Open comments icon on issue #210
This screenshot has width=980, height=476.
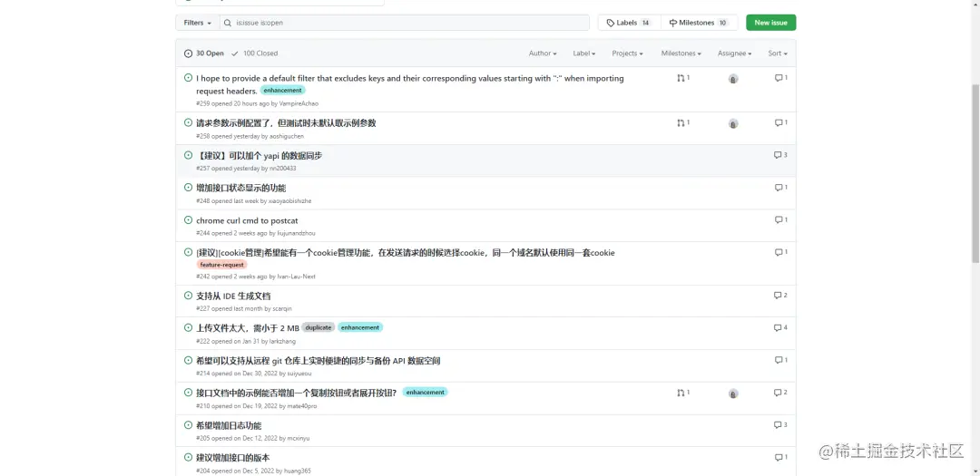pos(780,393)
